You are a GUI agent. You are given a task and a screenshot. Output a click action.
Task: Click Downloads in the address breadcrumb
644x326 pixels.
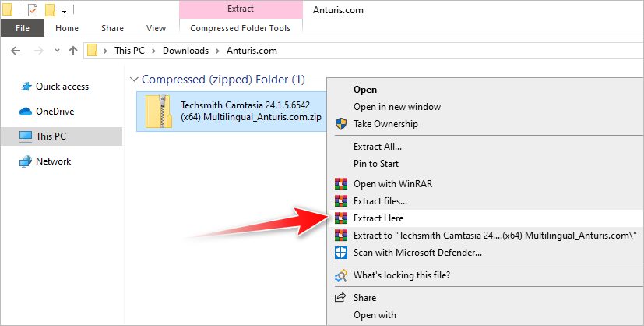click(x=185, y=51)
